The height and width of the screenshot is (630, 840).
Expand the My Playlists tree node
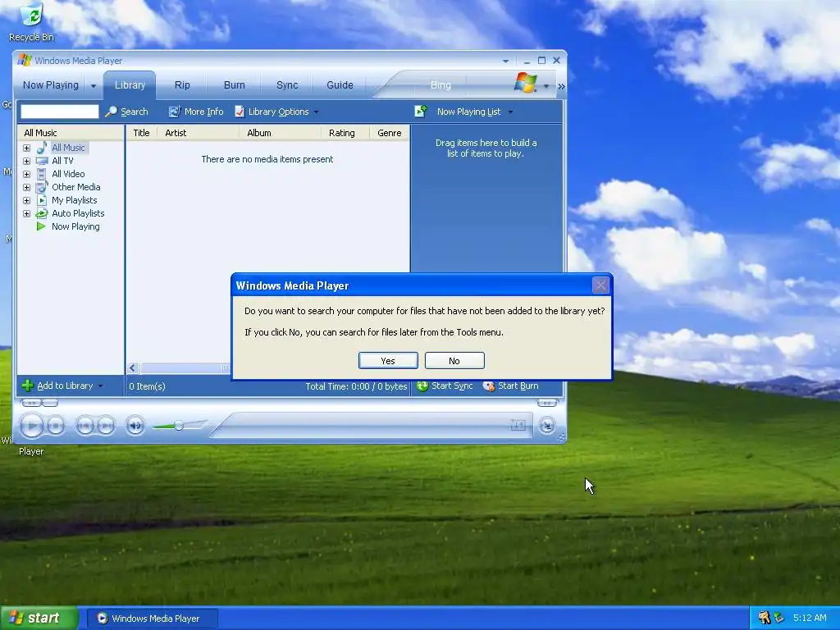point(27,200)
